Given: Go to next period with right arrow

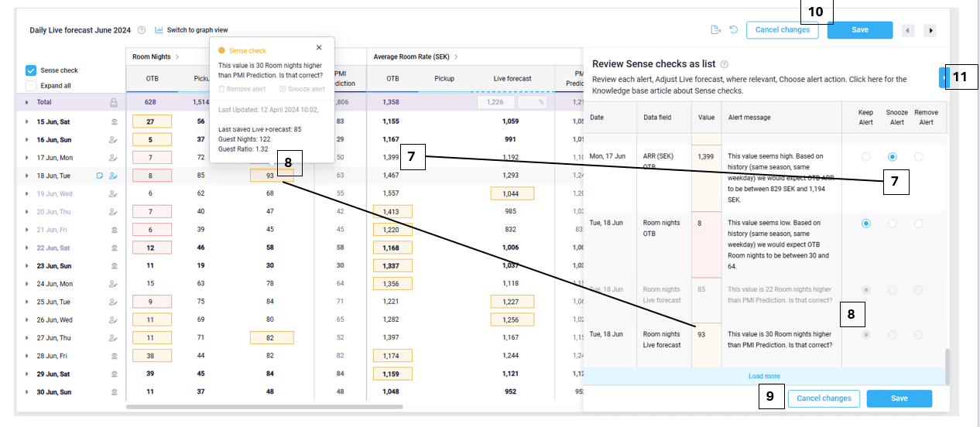Looking at the screenshot, I should click(x=930, y=30).
